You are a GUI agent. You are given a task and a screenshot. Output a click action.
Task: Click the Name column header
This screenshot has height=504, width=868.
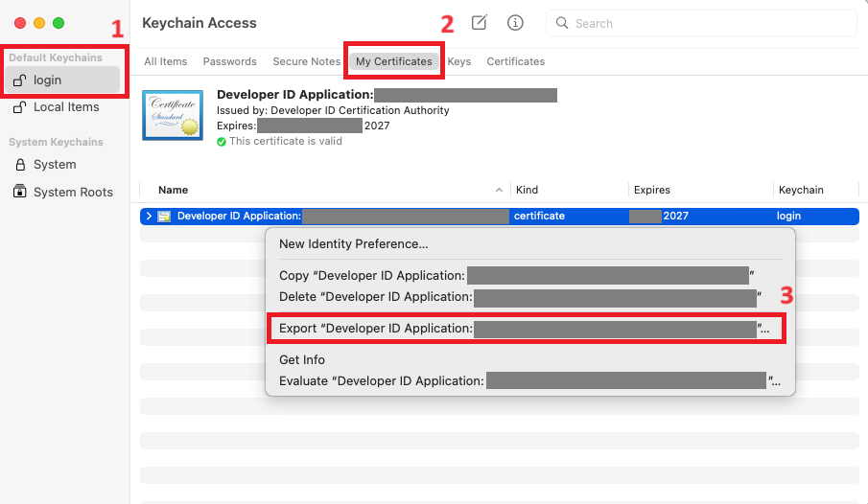[325, 190]
